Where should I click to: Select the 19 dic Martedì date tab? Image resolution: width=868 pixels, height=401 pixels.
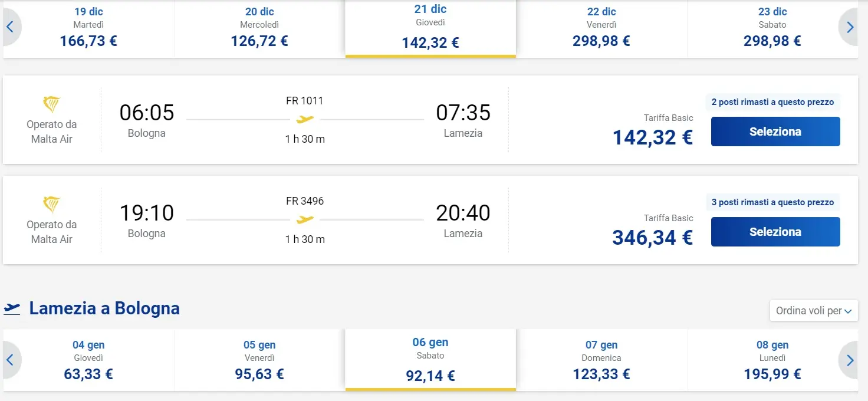(x=88, y=28)
